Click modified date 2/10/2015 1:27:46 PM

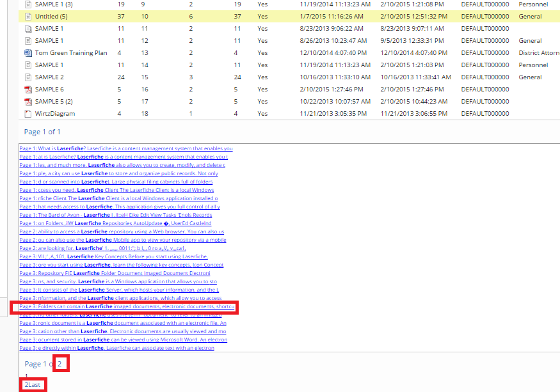pyautogui.click(x=412, y=90)
